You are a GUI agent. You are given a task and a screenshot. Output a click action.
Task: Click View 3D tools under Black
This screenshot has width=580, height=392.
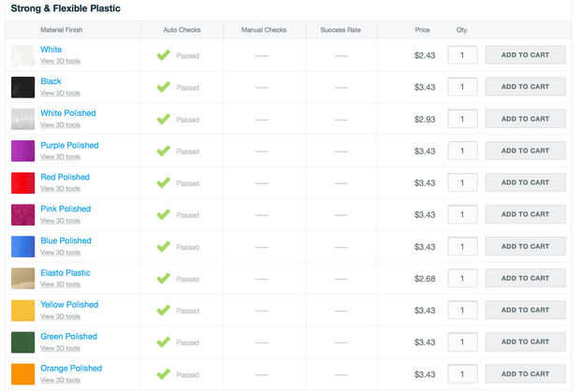click(60, 94)
